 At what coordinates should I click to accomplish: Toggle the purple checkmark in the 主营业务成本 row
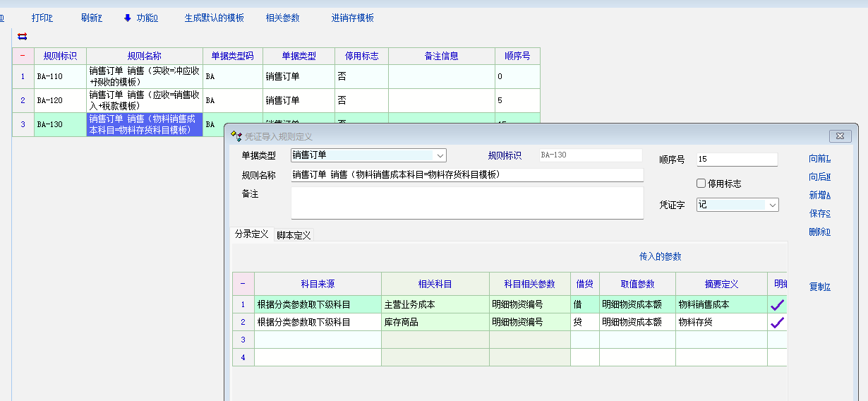pos(777,305)
